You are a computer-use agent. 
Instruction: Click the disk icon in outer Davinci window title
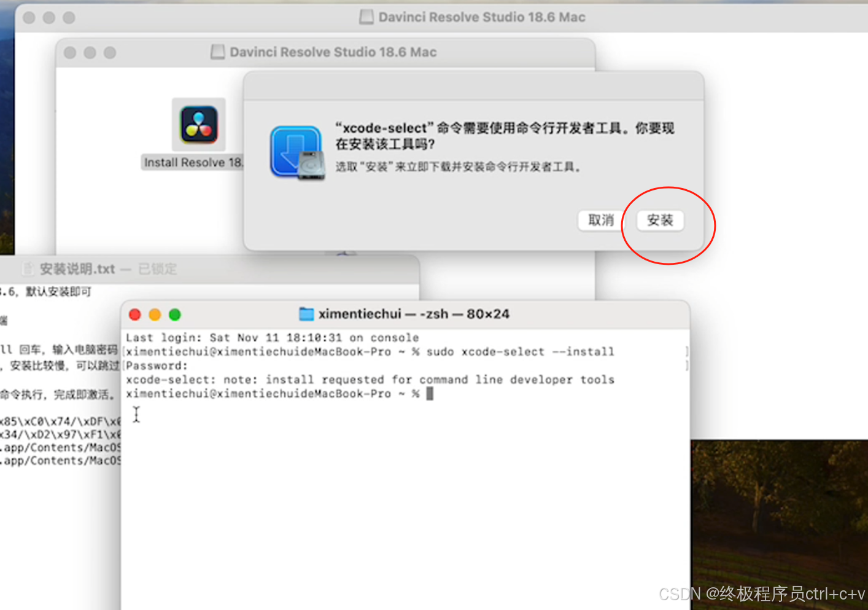point(366,17)
